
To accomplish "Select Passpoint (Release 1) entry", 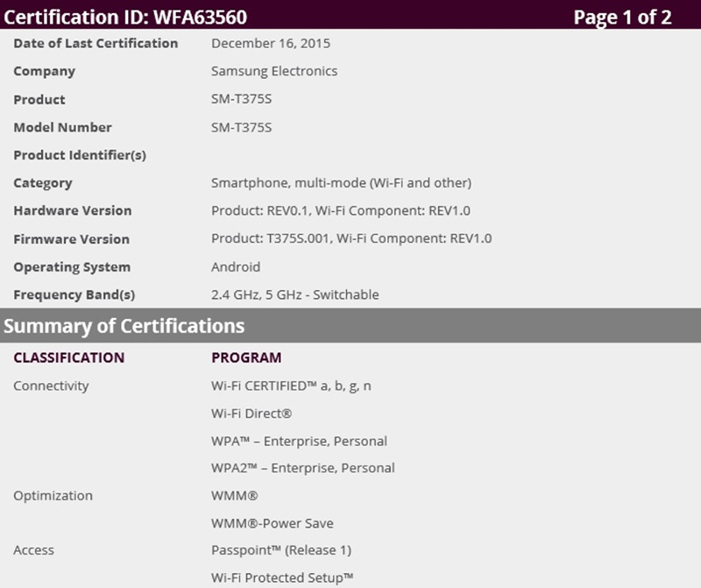I will pos(281,550).
